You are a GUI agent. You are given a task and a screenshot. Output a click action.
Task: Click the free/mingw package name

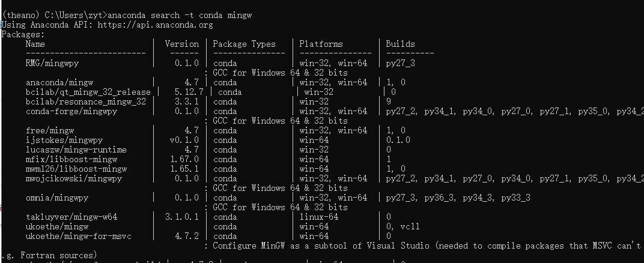click(50, 130)
